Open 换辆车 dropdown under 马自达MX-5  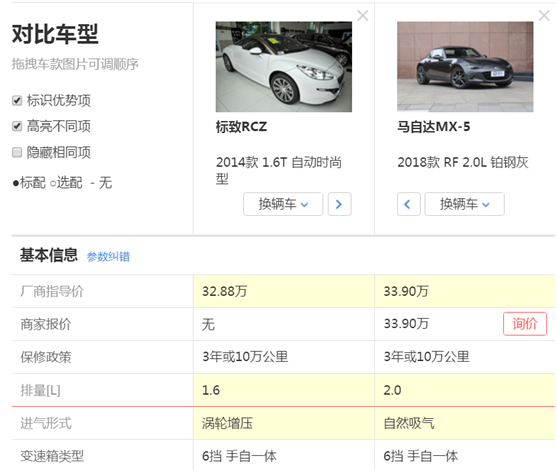(x=464, y=204)
